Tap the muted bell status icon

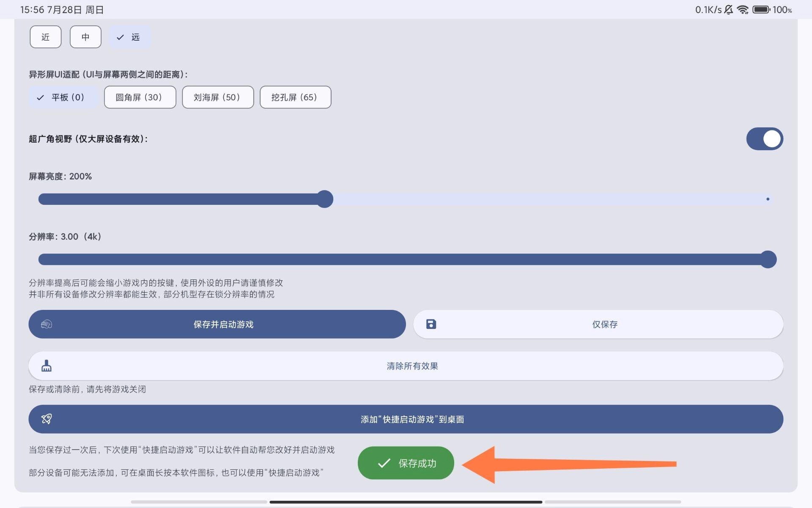728,9
